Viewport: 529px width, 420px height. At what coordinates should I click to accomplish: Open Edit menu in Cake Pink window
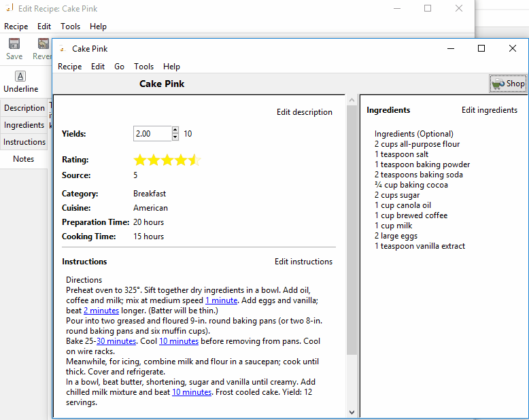coord(98,67)
